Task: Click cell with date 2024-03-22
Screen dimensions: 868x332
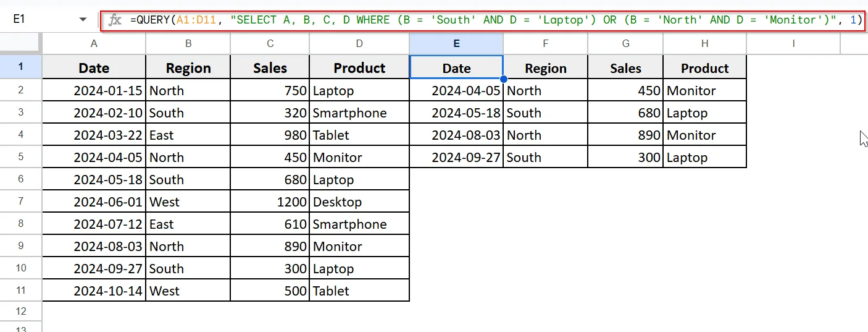Action: [x=94, y=135]
